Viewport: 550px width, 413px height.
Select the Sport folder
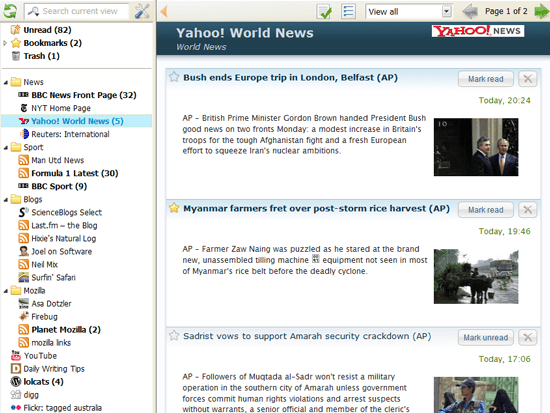click(33, 147)
